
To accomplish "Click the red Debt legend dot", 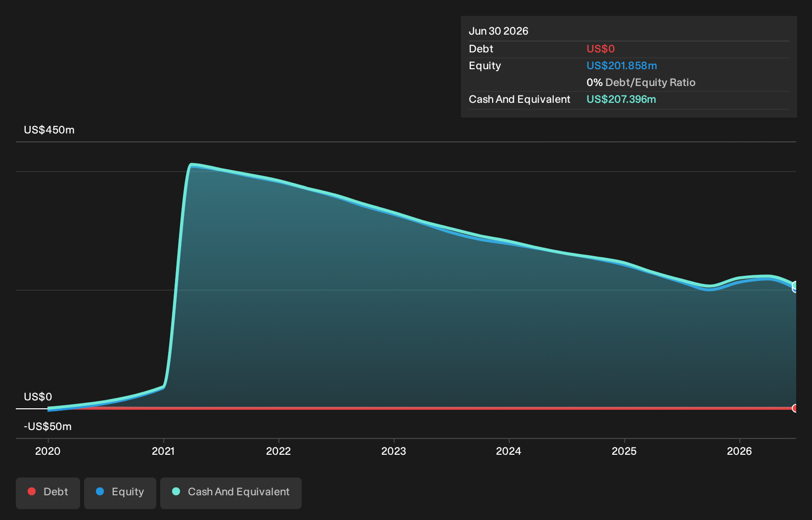I will pyautogui.click(x=32, y=491).
